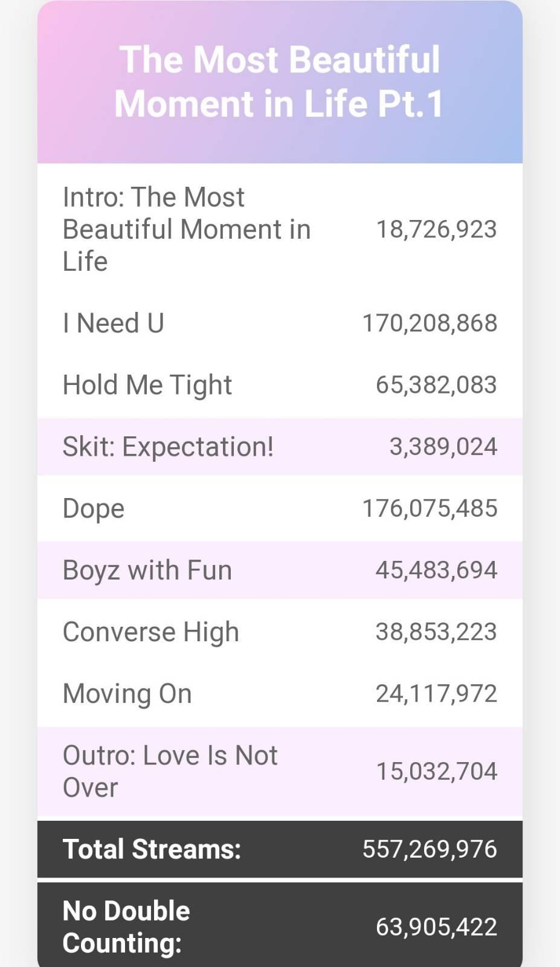Open the Skit: Expectation! row
Viewport: 560px width, 967px height.
pyautogui.click(x=168, y=447)
